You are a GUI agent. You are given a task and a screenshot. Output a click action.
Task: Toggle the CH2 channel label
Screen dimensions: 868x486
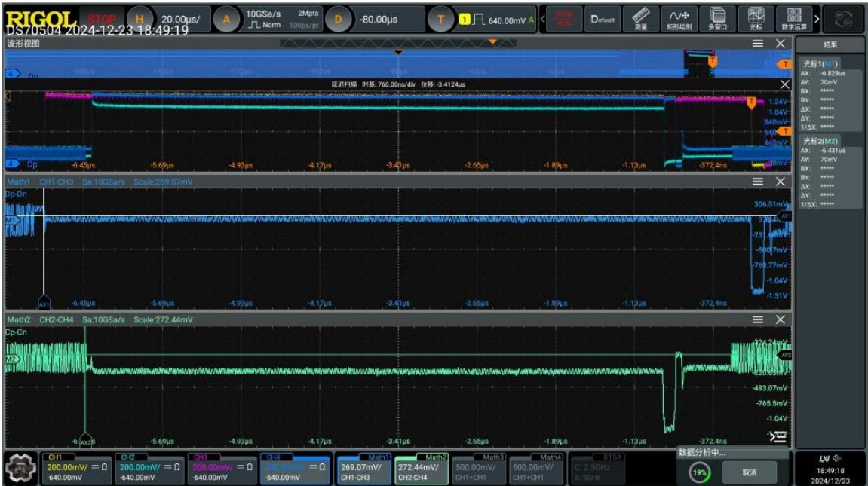click(x=149, y=468)
